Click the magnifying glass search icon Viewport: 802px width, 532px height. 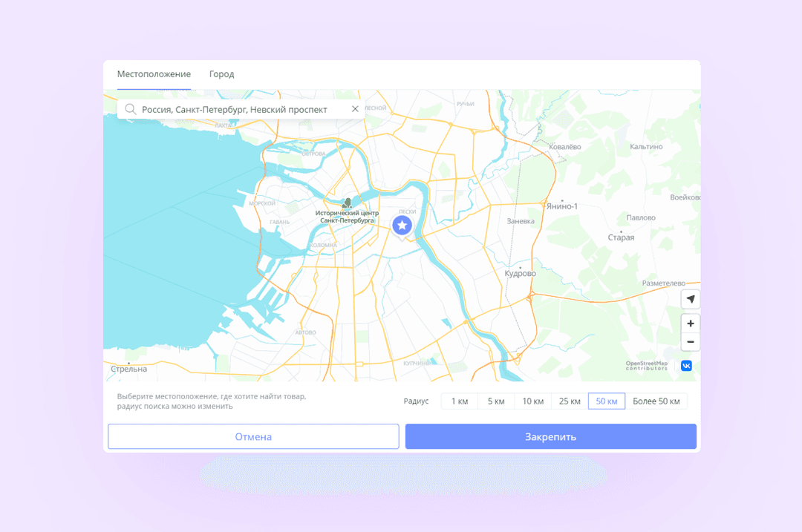(131, 109)
